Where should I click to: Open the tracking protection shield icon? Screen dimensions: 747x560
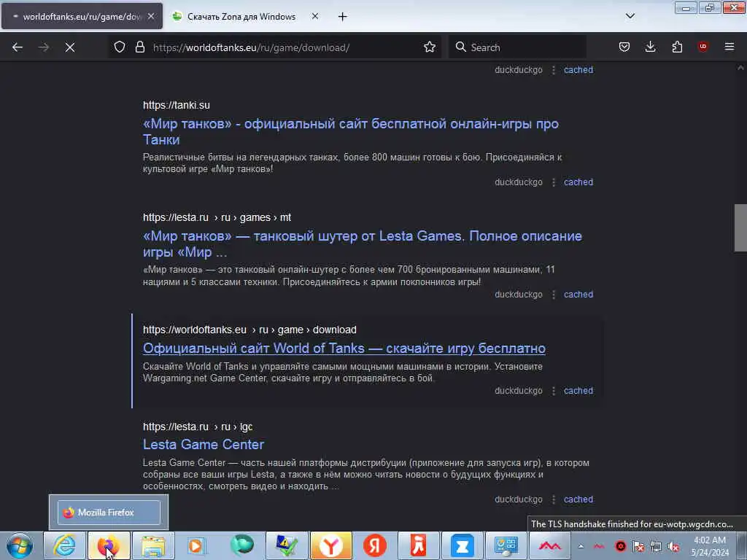[120, 47]
